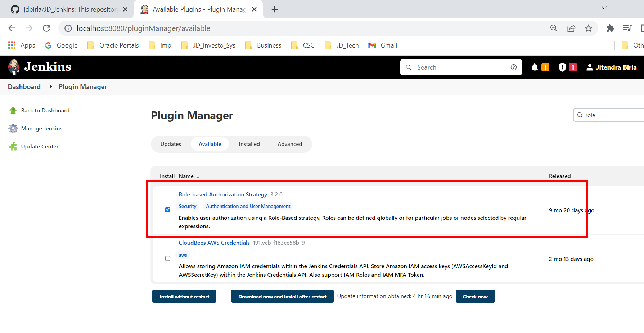Click the site information icon in address bar
644x333 pixels.
click(68, 28)
